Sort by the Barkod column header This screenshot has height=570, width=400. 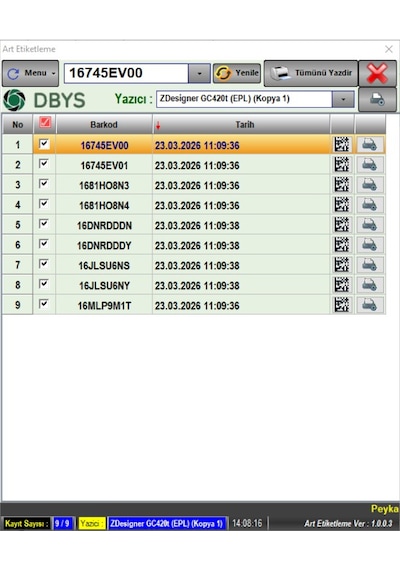(104, 125)
